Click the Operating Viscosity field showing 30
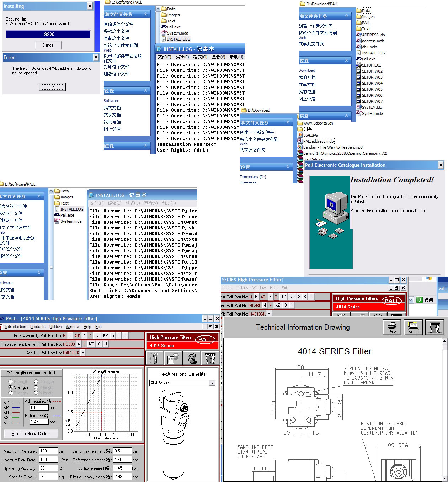Image resolution: width=448 pixels, height=482 pixels. coord(48,468)
